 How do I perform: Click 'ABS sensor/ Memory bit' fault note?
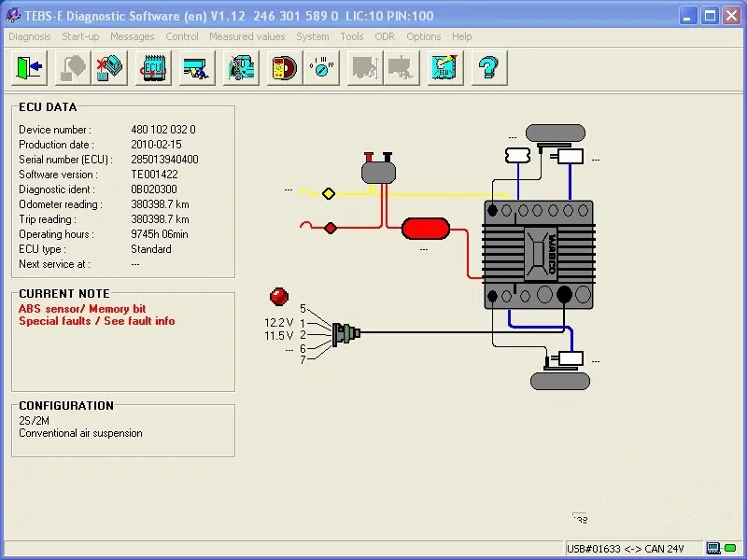click(x=82, y=309)
